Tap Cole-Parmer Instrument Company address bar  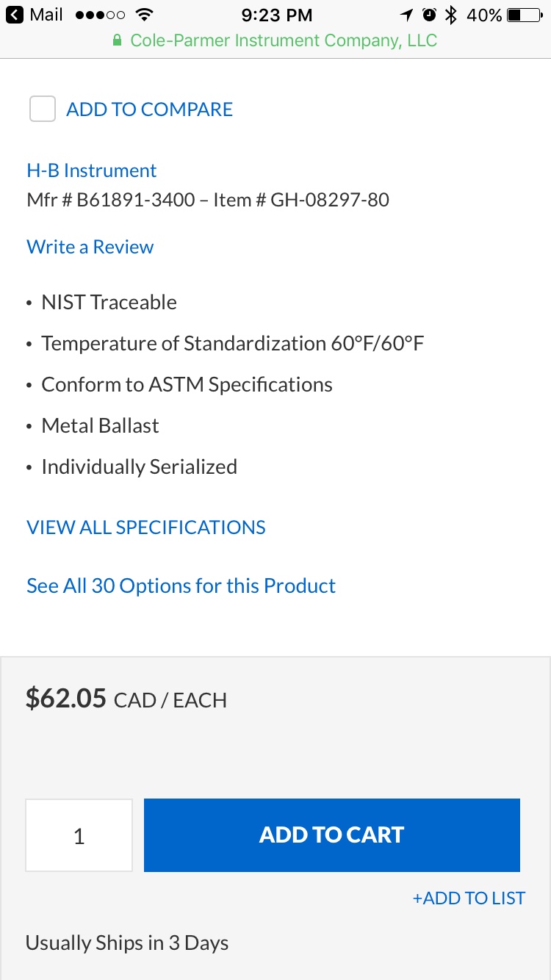275,41
